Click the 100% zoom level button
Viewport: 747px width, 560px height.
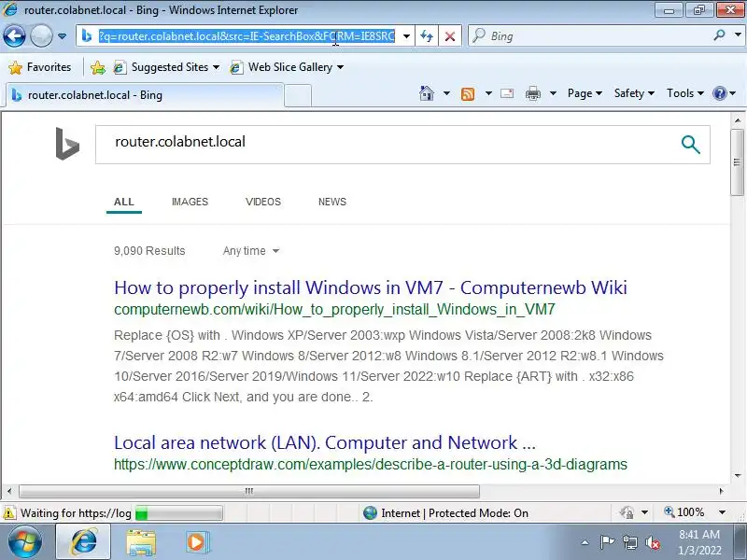tap(684, 512)
